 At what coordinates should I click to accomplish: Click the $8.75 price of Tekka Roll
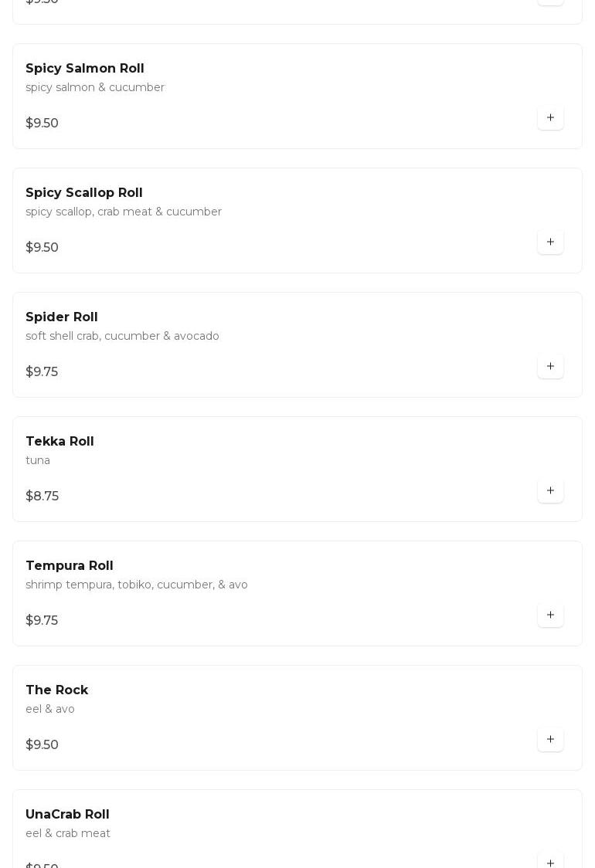pyautogui.click(x=42, y=497)
